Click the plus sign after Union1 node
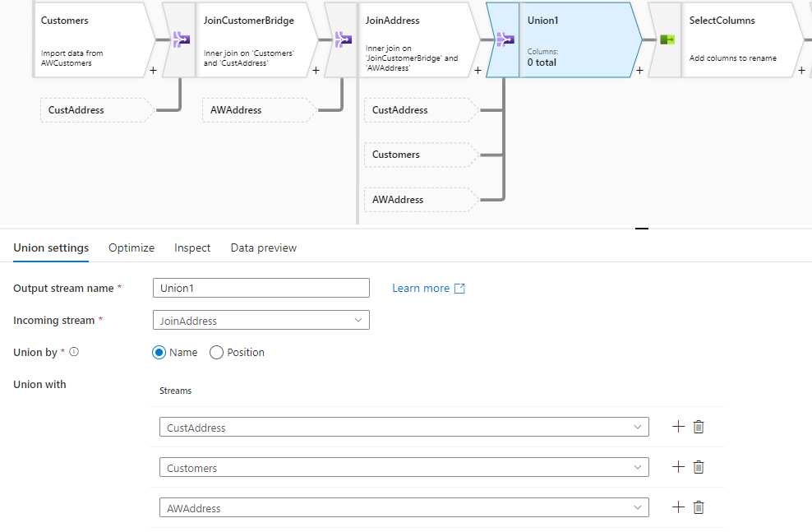The height and width of the screenshot is (532, 812). (x=639, y=71)
